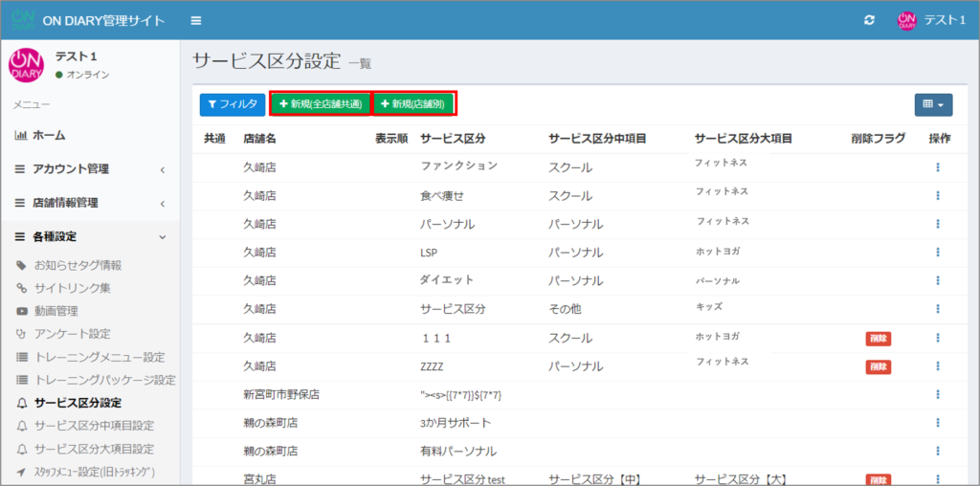Click the フィルタ button
Viewport: 980px width, 486px height.
231,103
